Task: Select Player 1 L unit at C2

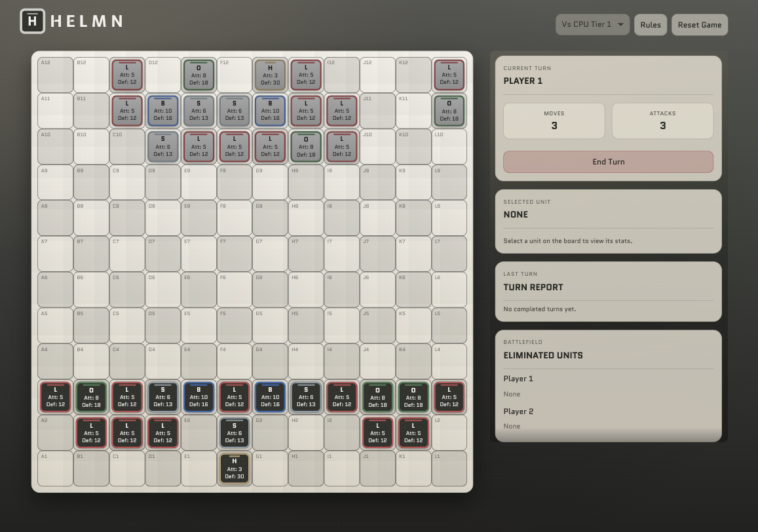Action: pos(127,433)
